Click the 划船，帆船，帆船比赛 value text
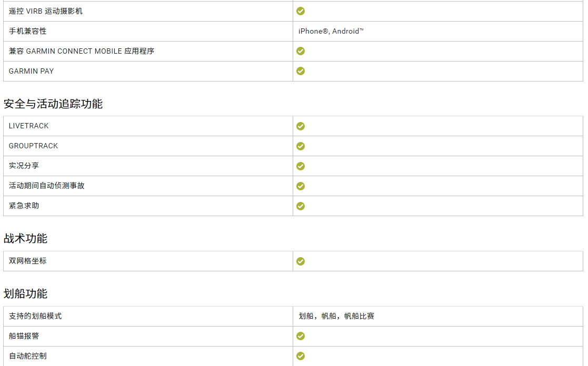 pos(336,316)
